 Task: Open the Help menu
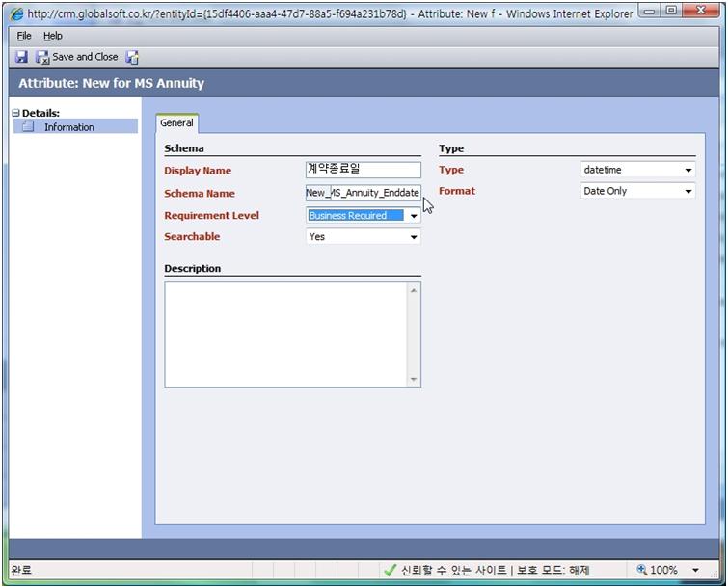click(52, 36)
